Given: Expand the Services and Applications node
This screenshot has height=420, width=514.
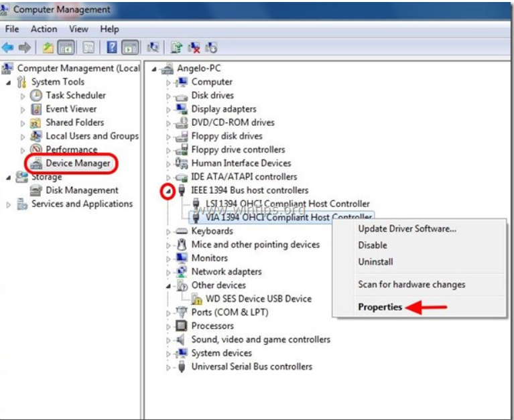Looking at the screenshot, I should coord(8,205).
